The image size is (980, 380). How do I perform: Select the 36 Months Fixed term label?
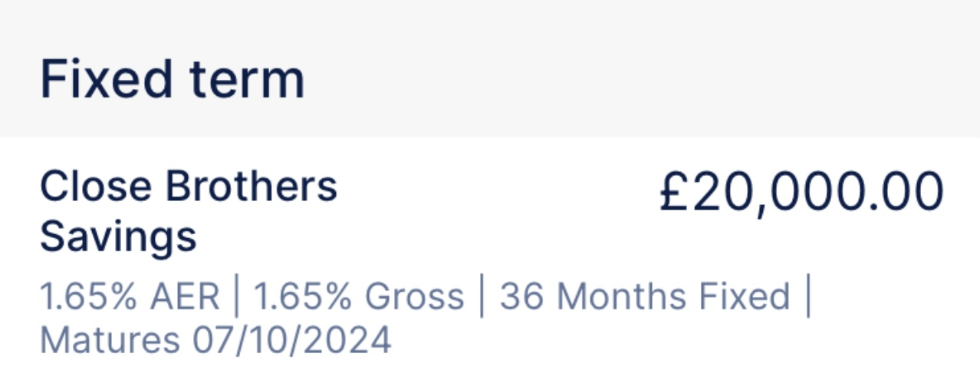[x=645, y=297]
